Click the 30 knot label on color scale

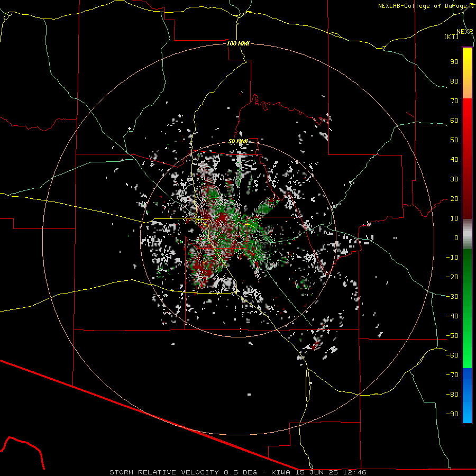coord(454,179)
